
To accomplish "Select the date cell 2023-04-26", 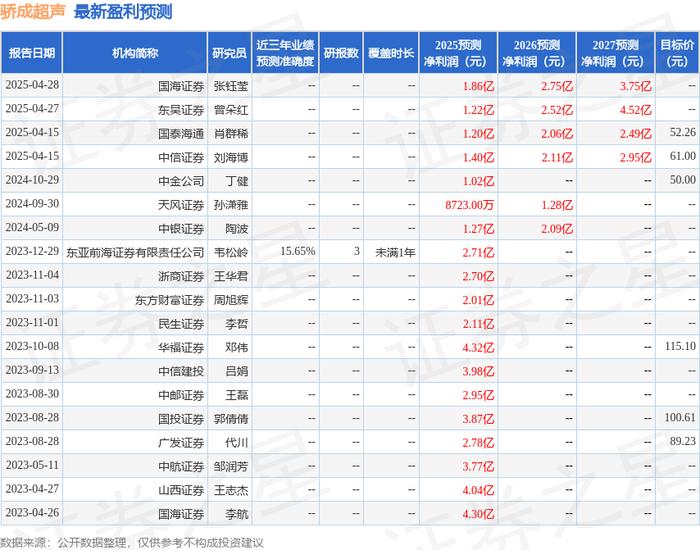I will (32, 512).
